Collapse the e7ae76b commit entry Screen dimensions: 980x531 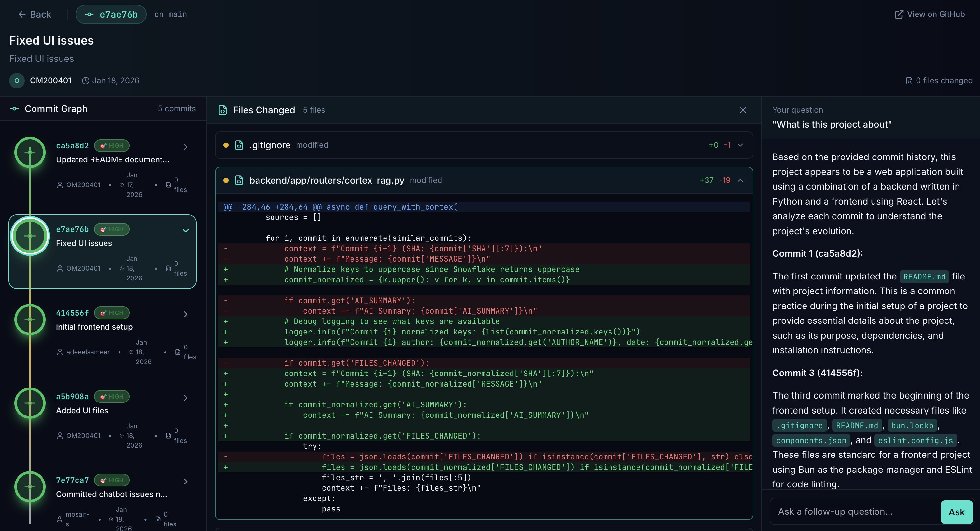186,231
